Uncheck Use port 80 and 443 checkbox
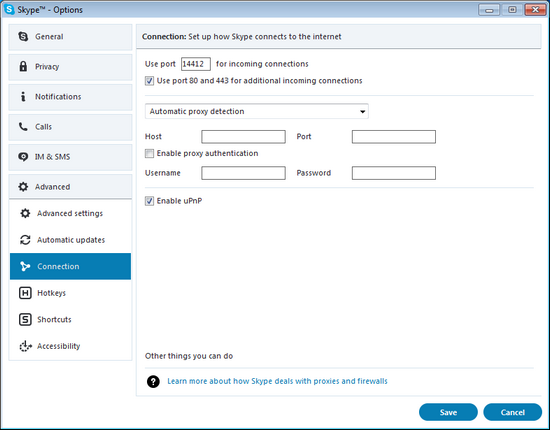 [x=149, y=81]
